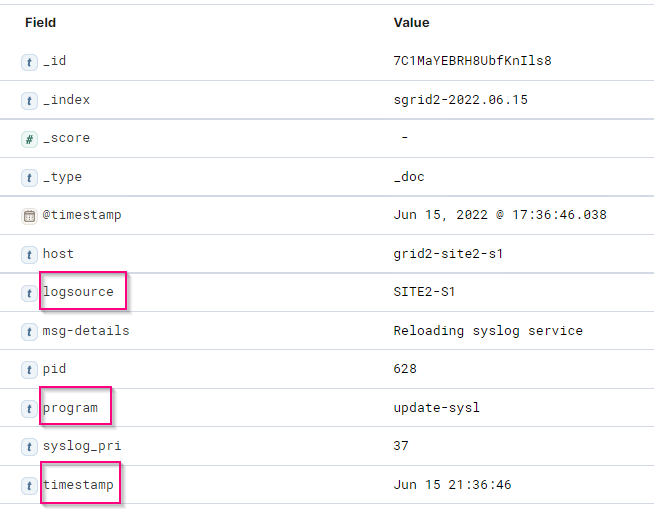Viewport: 654px width, 509px height.
Task: Click the text type icon beside host
Action: [x=29, y=254]
